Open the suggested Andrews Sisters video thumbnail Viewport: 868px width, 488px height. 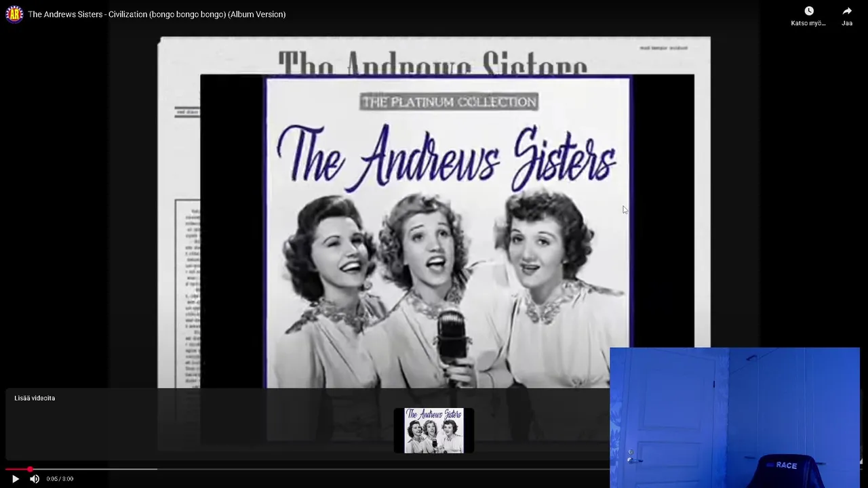(434, 430)
